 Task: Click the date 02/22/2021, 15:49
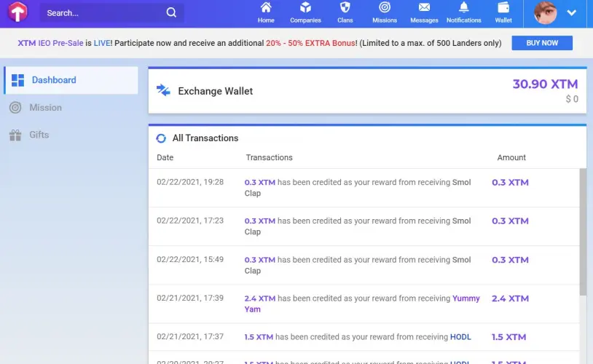click(x=190, y=260)
